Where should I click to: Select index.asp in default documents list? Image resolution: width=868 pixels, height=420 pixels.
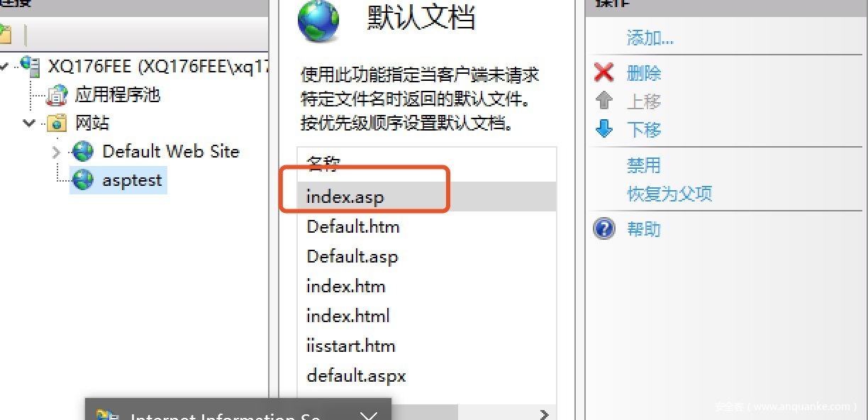[345, 197]
